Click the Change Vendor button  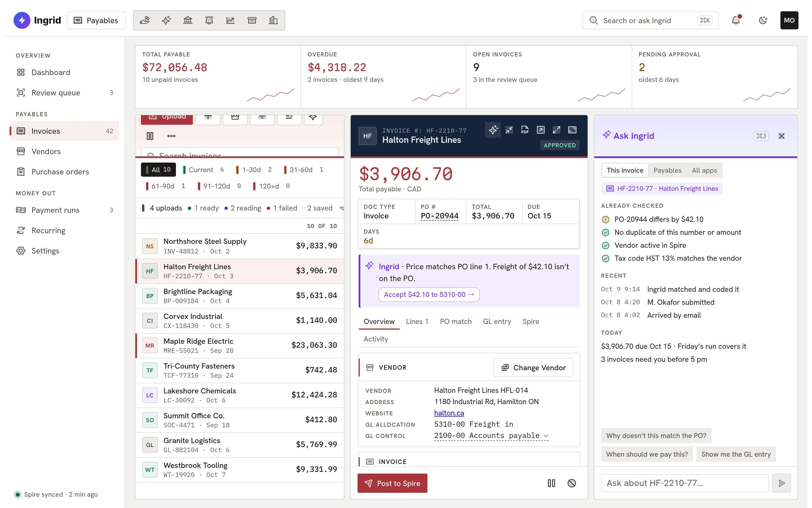click(533, 367)
